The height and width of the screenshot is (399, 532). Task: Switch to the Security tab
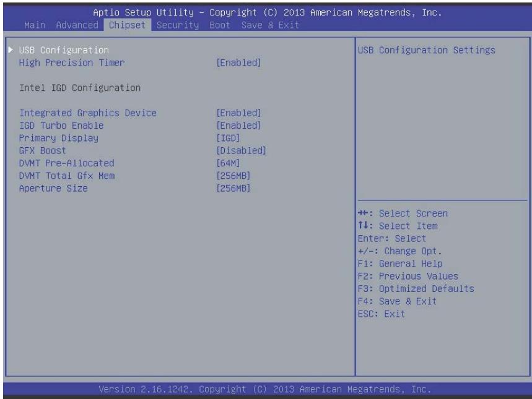click(x=178, y=25)
